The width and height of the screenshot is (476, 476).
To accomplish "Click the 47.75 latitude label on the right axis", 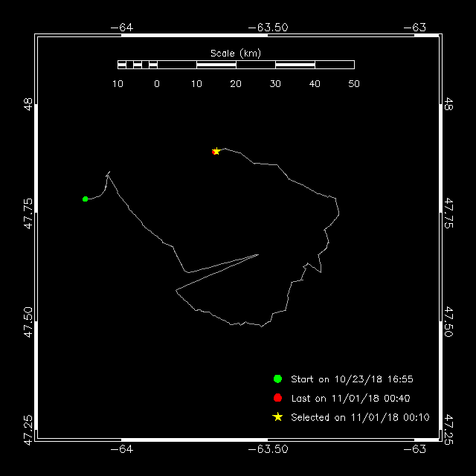I will point(448,213).
